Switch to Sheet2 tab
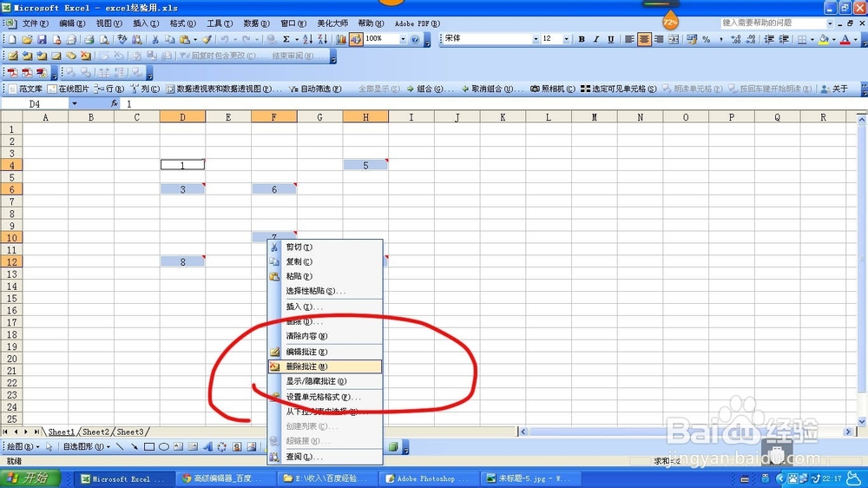 pyautogui.click(x=95, y=432)
